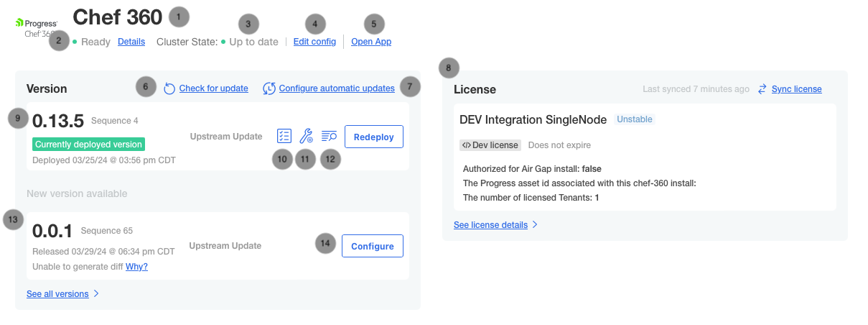Screen dimensions: 868x325
Task: Launch Open App link
Action: coord(371,42)
